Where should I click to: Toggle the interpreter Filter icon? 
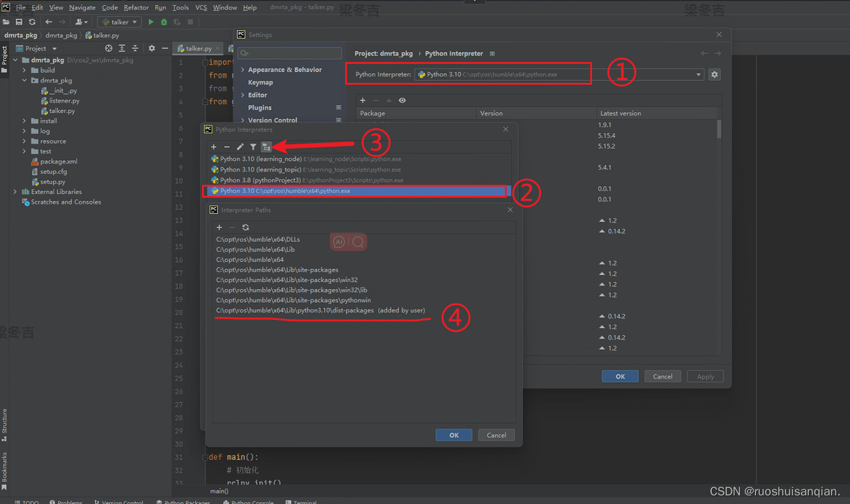click(253, 147)
